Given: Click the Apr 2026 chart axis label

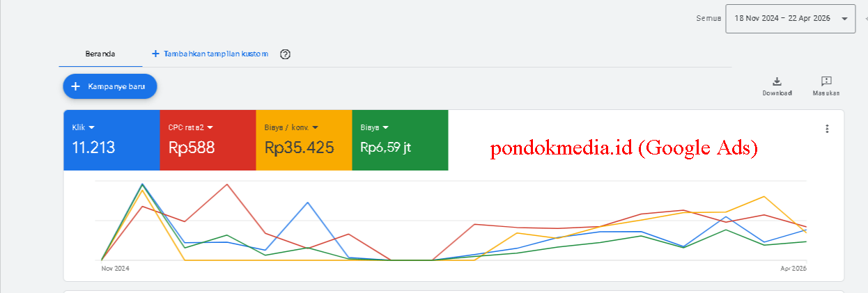Looking at the screenshot, I should click(x=793, y=268).
